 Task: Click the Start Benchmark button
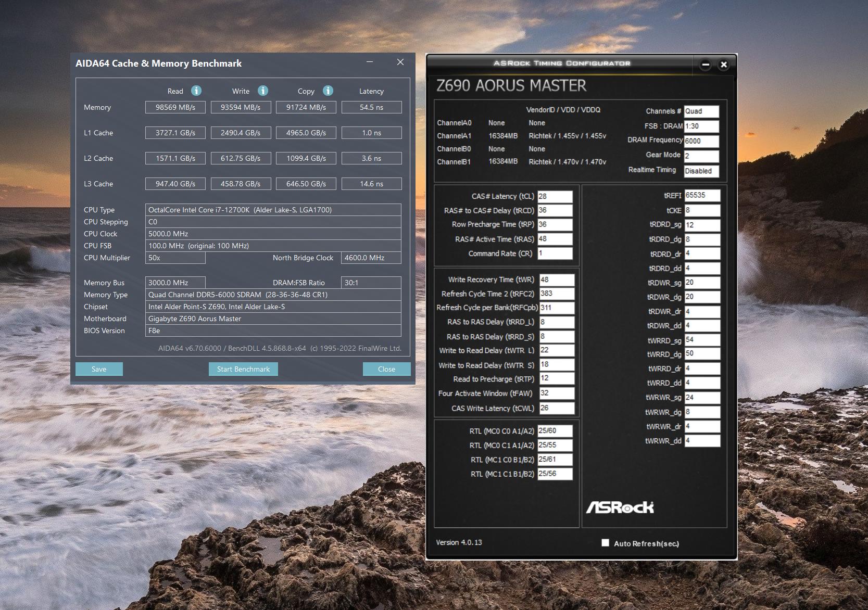[x=243, y=369]
